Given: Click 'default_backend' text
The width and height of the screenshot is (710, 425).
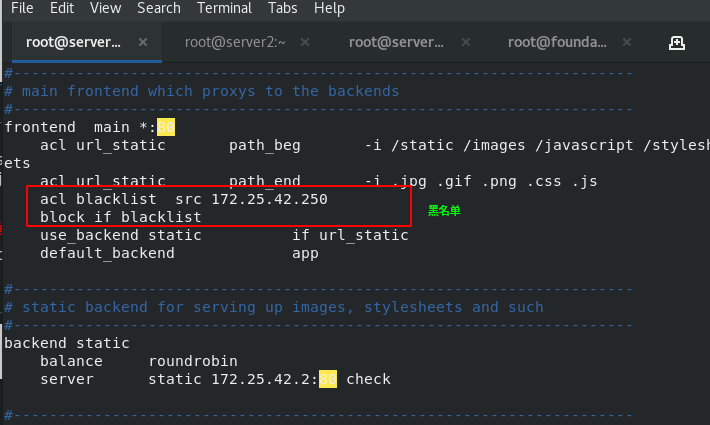Looking at the screenshot, I should click(x=107, y=253).
